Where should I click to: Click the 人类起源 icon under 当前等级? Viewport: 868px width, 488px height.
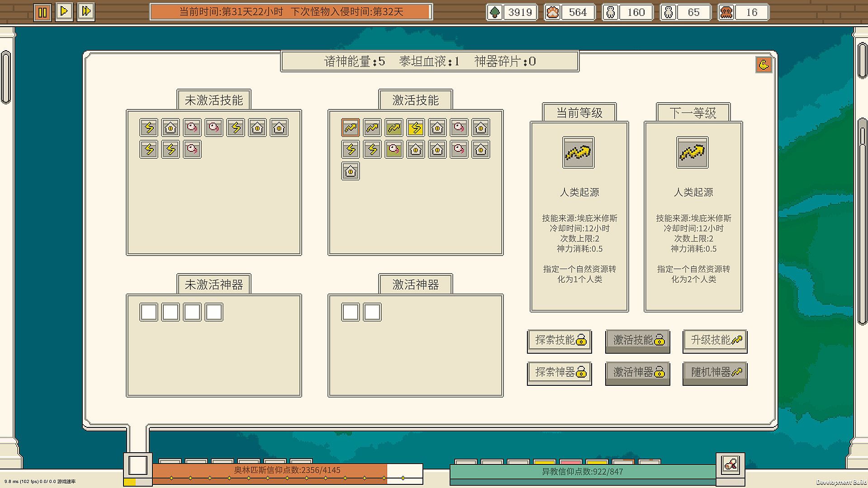click(579, 152)
